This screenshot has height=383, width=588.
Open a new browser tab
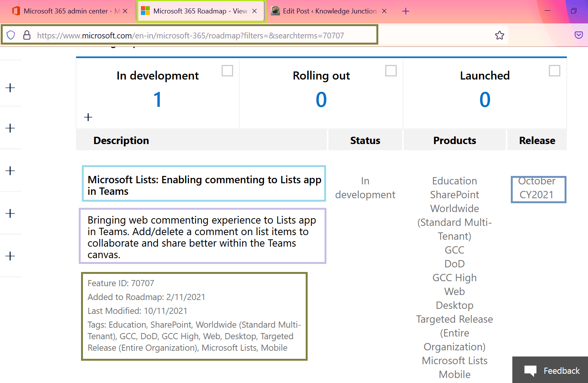click(406, 11)
